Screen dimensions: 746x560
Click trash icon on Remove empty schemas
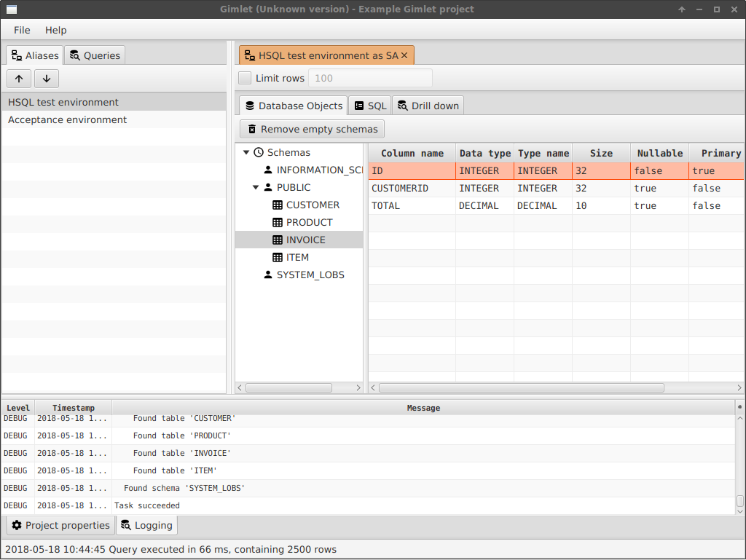[x=251, y=130]
